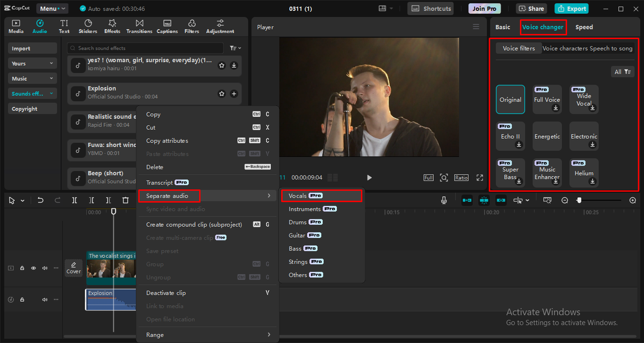Viewport: 644px width, 343px height.
Task: Expand the Music category dropdown
Action: click(32, 78)
